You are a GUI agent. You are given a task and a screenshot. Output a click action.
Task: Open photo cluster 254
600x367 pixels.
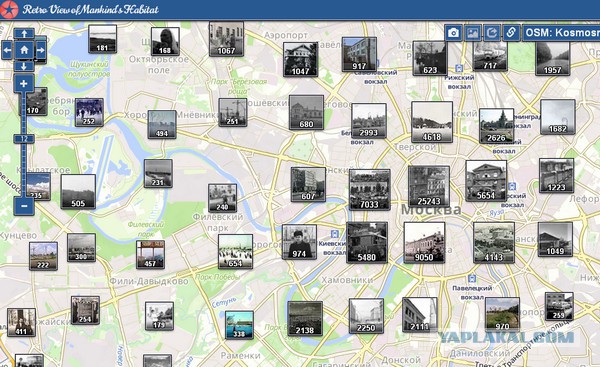[85, 310]
